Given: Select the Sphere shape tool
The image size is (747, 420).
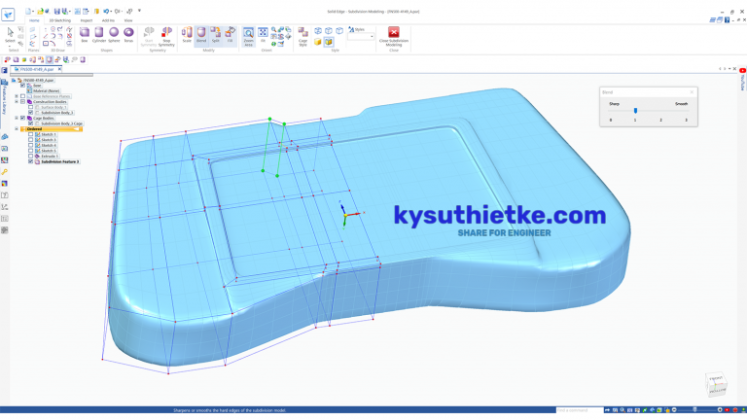Looking at the screenshot, I should tap(114, 35).
